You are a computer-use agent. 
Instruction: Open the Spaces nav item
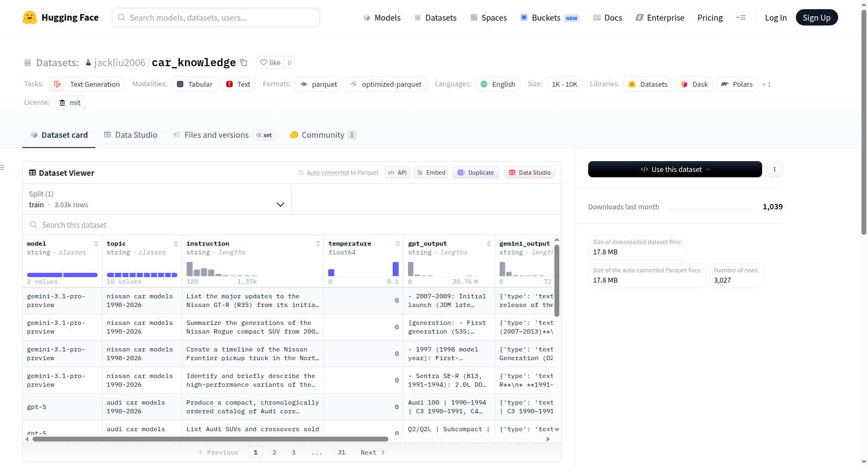click(x=488, y=17)
